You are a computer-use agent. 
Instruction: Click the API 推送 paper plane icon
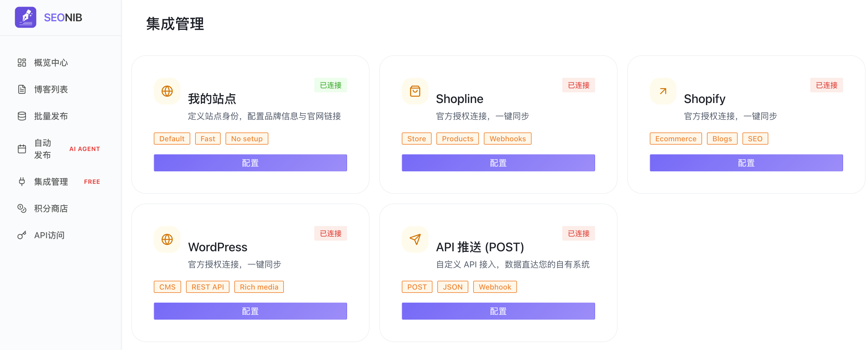(415, 239)
